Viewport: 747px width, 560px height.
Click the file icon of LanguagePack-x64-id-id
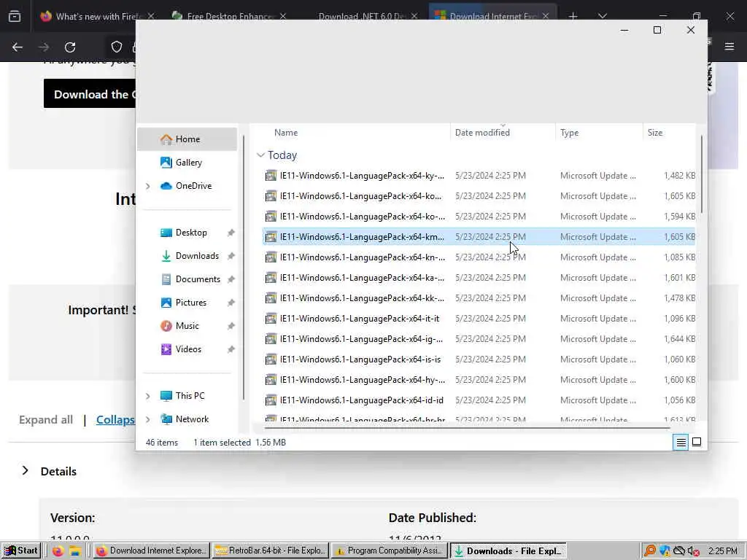click(x=271, y=400)
